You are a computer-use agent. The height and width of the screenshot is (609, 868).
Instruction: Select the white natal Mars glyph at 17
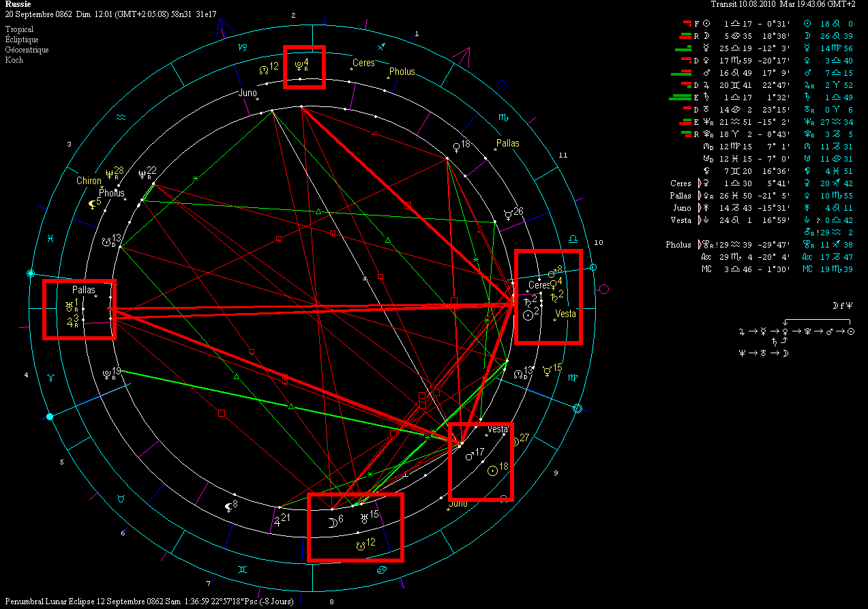click(469, 456)
